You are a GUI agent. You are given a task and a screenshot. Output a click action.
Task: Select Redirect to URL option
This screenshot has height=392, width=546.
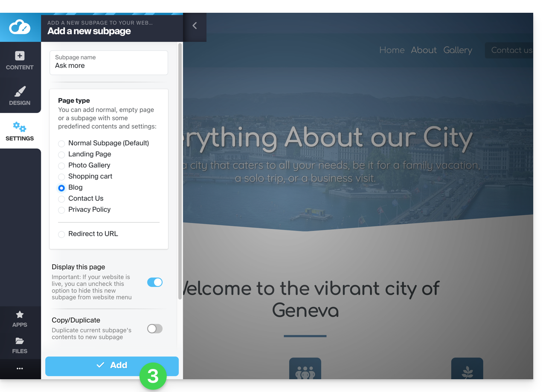point(61,234)
